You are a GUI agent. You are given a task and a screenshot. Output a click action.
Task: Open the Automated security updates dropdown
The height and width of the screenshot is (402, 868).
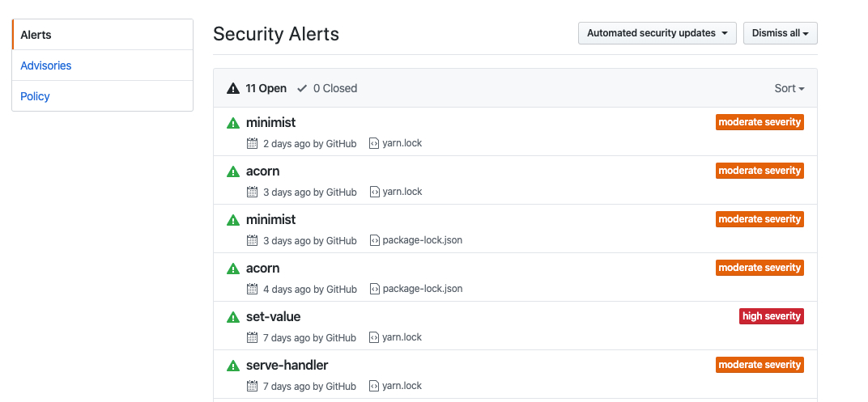pos(657,33)
